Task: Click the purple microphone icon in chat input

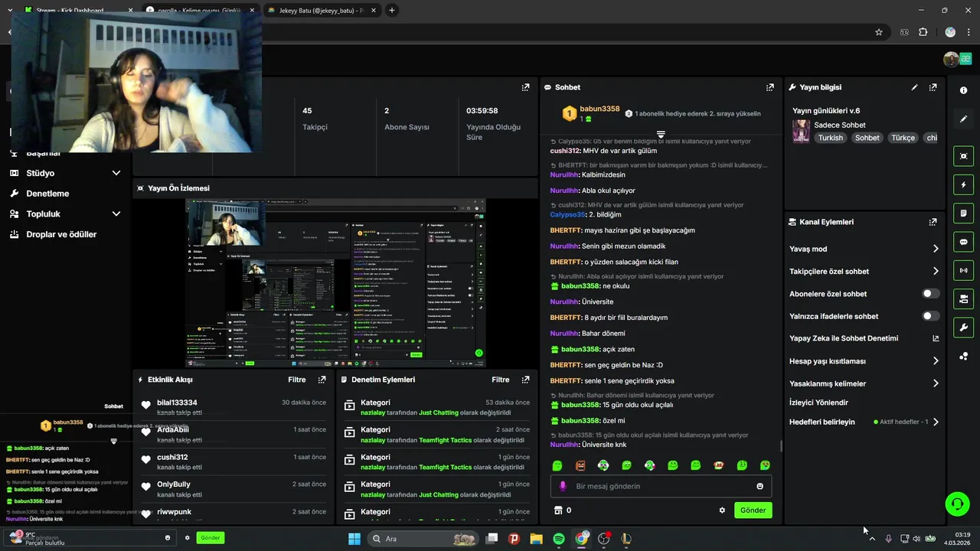Action: pyautogui.click(x=563, y=486)
